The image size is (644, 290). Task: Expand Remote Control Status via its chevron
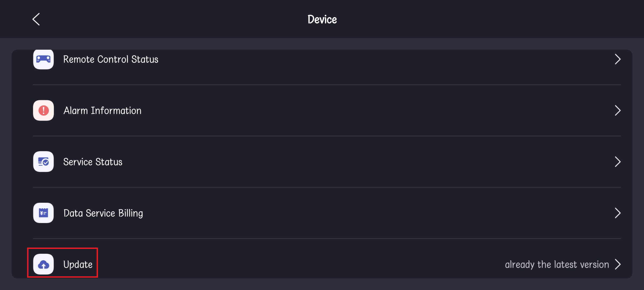click(618, 59)
